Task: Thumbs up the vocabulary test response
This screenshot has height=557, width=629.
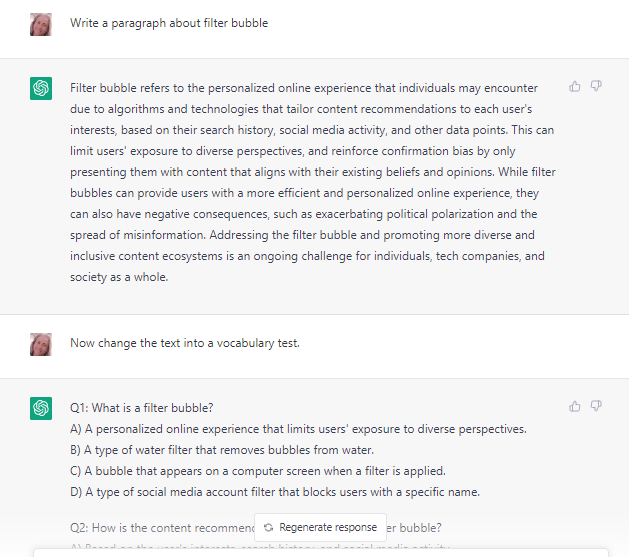Action: (574, 406)
